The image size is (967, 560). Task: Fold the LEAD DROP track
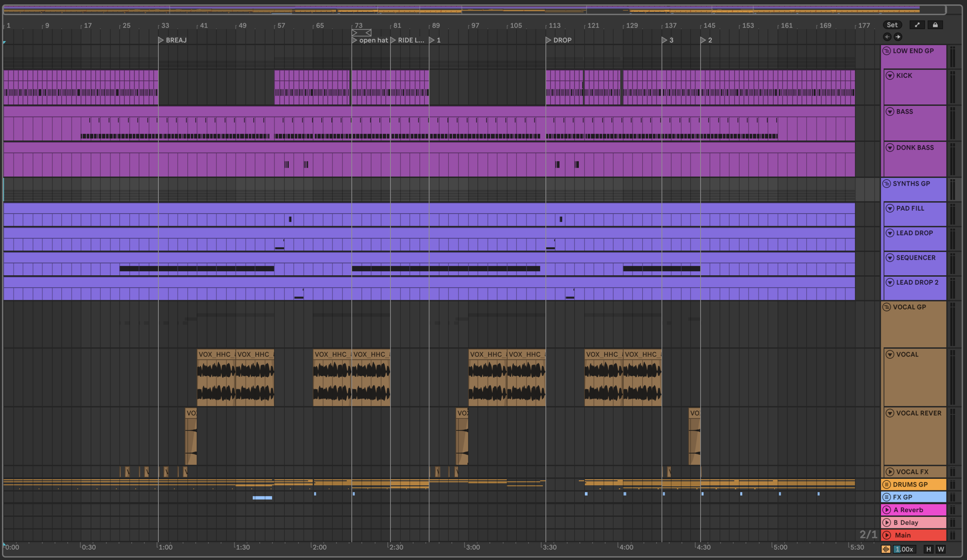[890, 233]
